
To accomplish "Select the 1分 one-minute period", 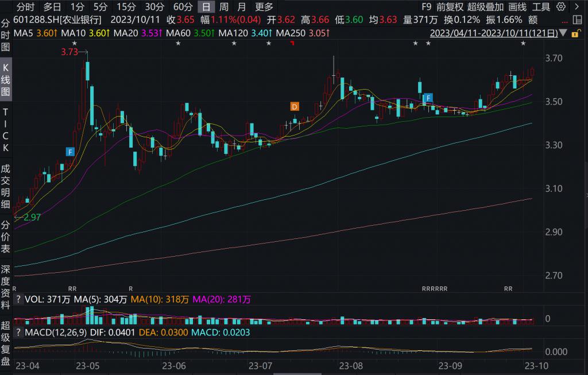I will point(78,7).
